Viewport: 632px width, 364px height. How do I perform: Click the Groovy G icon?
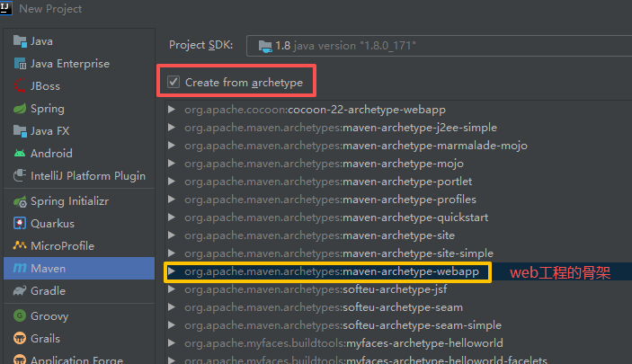coord(20,315)
